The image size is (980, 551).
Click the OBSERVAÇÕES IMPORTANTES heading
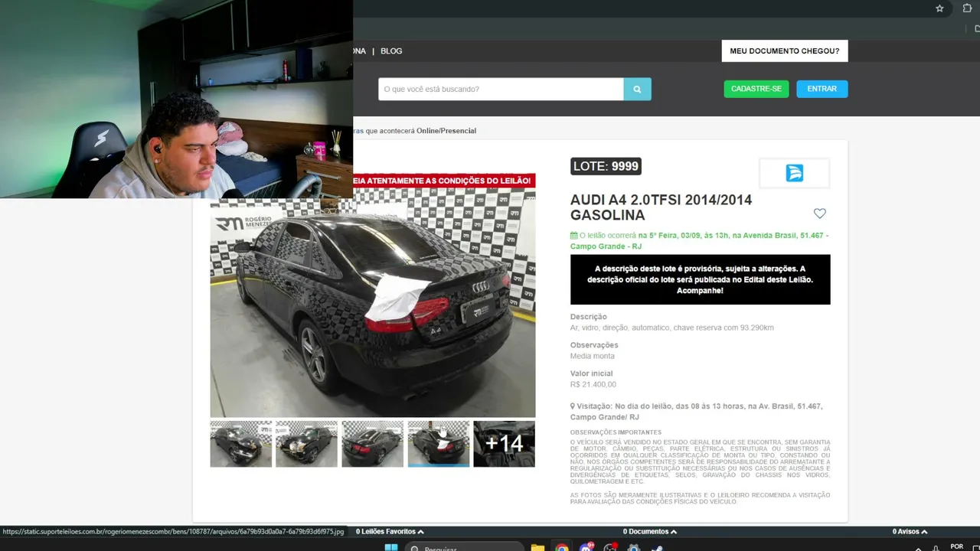pos(616,432)
